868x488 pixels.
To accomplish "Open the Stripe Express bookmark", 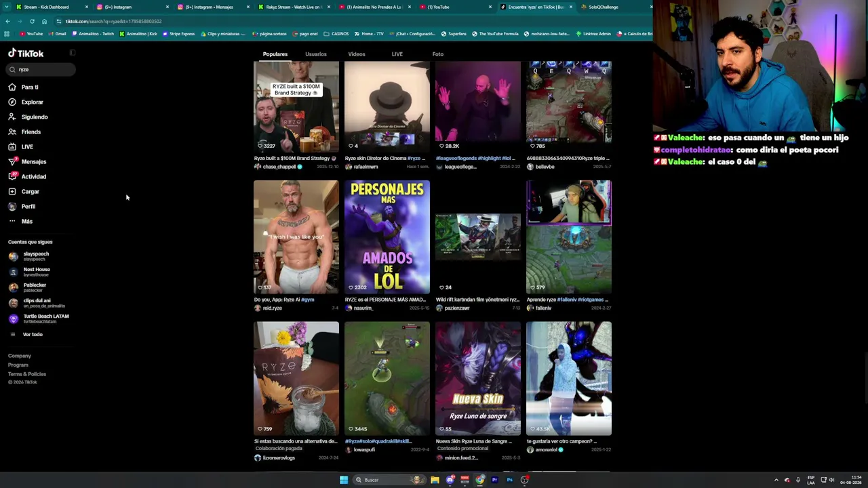I will (x=178, y=33).
